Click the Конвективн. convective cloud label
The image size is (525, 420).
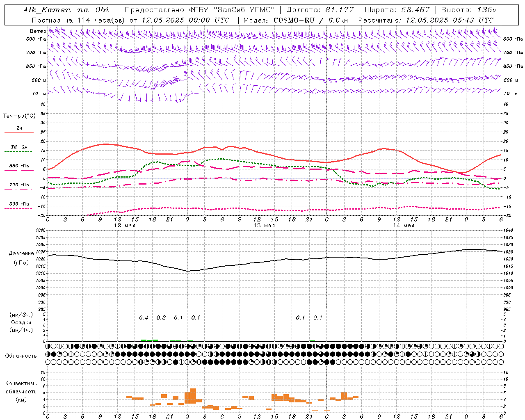click(x=21, y=383)
